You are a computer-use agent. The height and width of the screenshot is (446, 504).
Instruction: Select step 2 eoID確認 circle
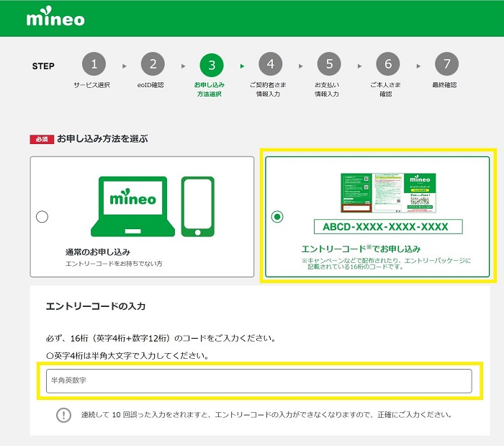[153, 64]
